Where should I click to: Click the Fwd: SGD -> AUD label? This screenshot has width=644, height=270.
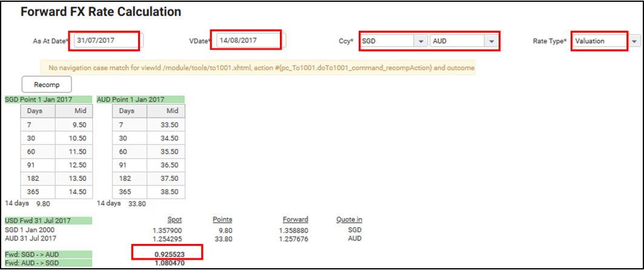pyautogui.click(x=48, y=254)
